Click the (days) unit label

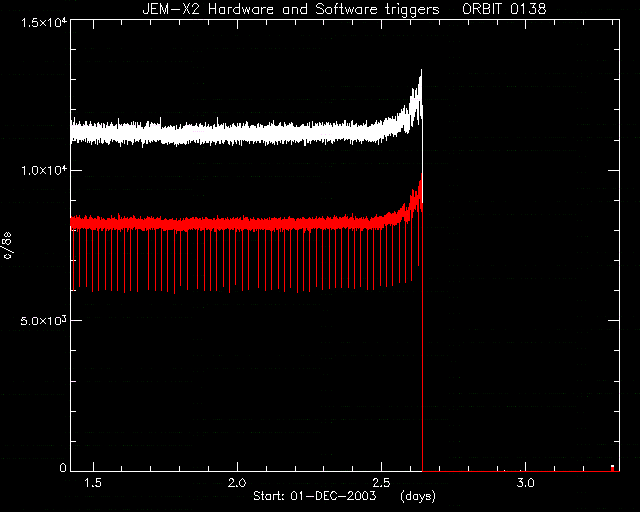418,496
